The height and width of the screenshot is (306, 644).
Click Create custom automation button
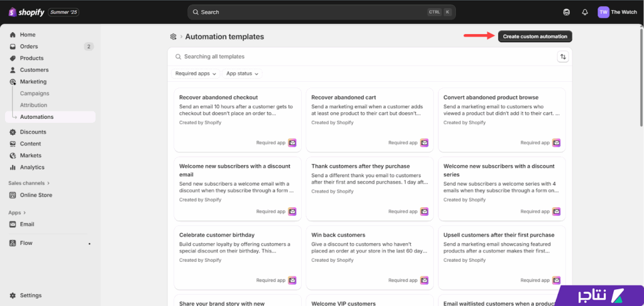535,36
